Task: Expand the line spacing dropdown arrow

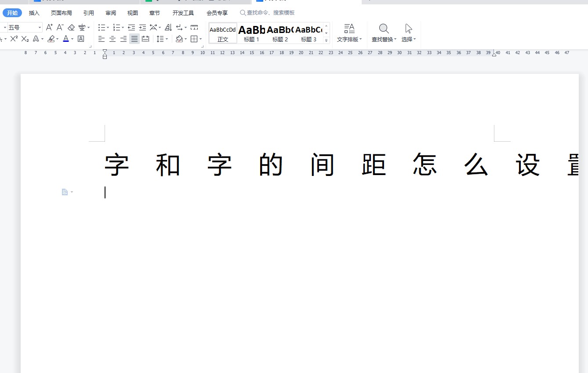Action: (x=167, y=39)
